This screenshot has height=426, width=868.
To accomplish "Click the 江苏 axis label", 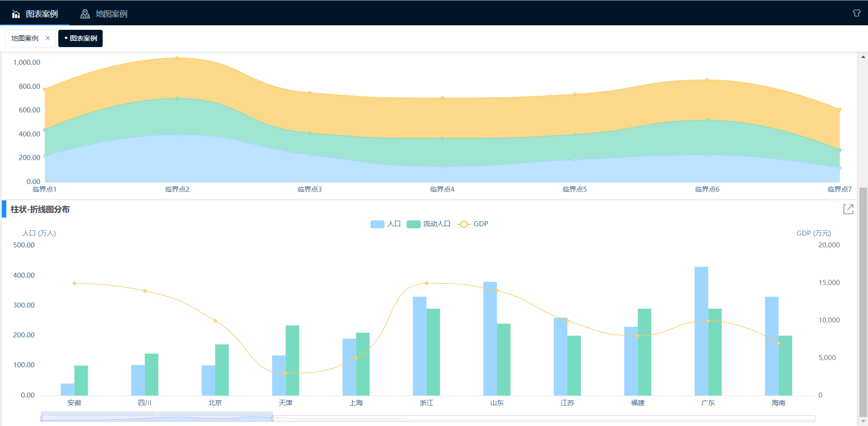I will (x=567, y=402).
